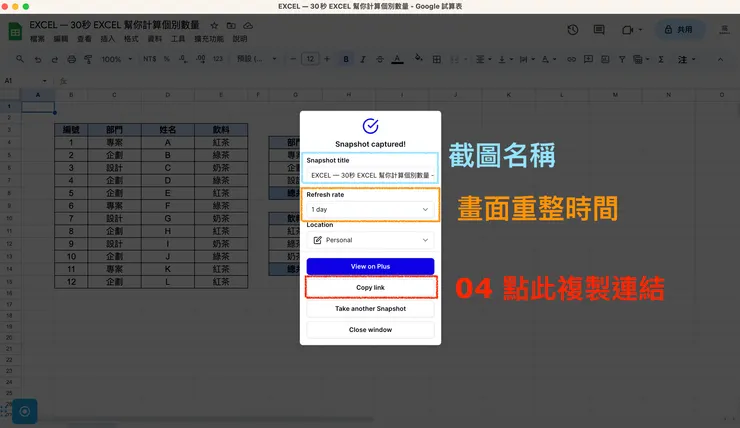740x428 pixels.
Task: Apply percent number format
Action: tap(167, 59)
